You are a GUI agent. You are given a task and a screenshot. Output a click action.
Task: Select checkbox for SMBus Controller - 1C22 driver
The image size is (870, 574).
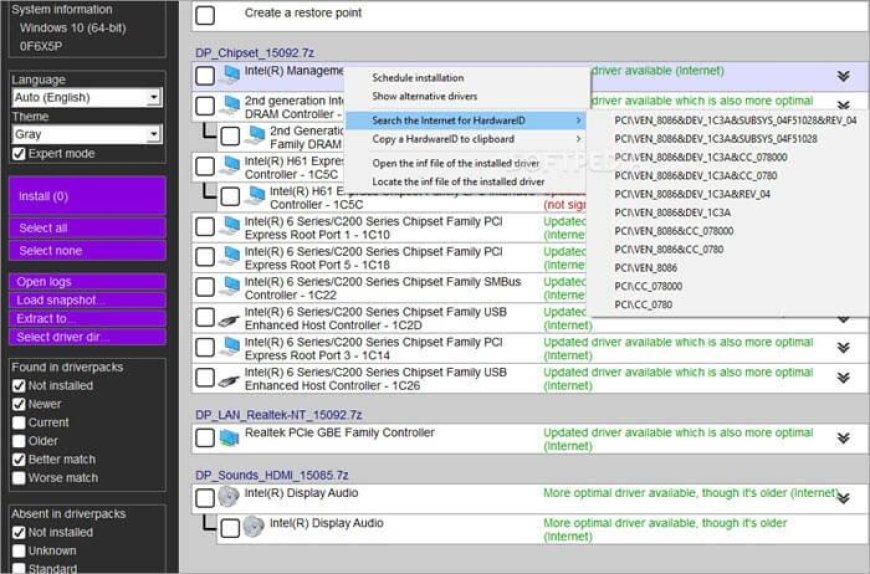coord(205,287)
